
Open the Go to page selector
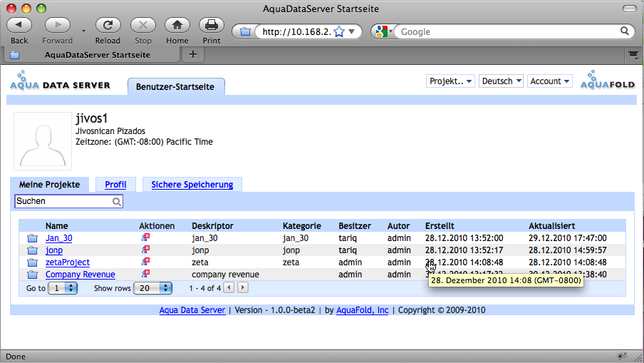(63, 288)
